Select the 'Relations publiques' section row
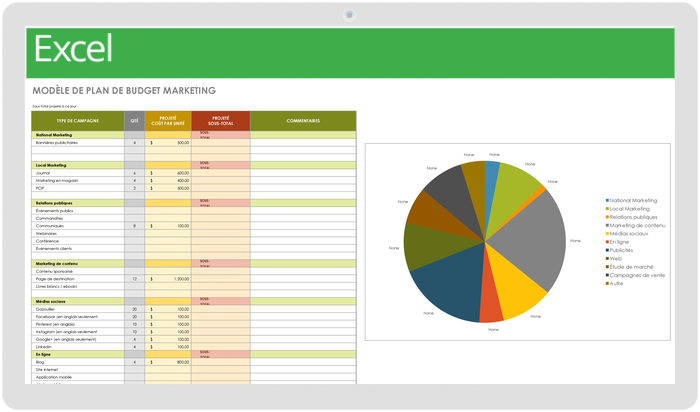Screen dimensions: 700x412 tap(194, 203)
